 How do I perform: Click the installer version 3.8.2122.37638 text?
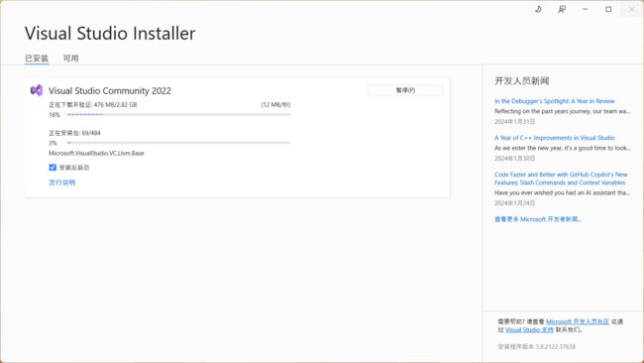[536, 346]
